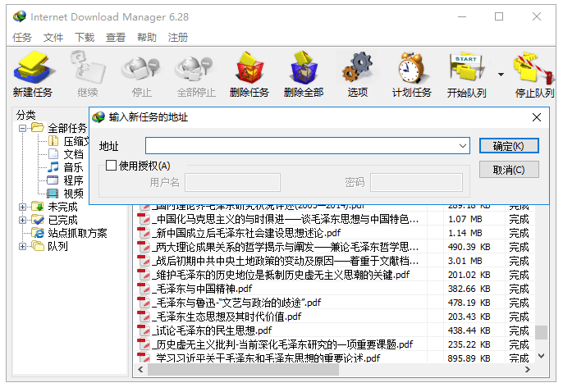Viewport: 563px width, 392px height.
Task: Click the horizontal scrollbar right arrow
Action: coord(527,369)
